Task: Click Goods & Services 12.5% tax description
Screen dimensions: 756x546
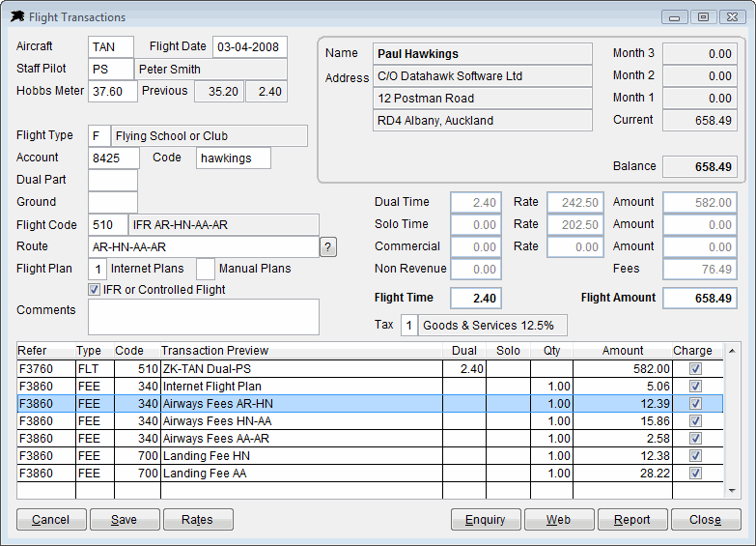Action: (x=492, y=325)
